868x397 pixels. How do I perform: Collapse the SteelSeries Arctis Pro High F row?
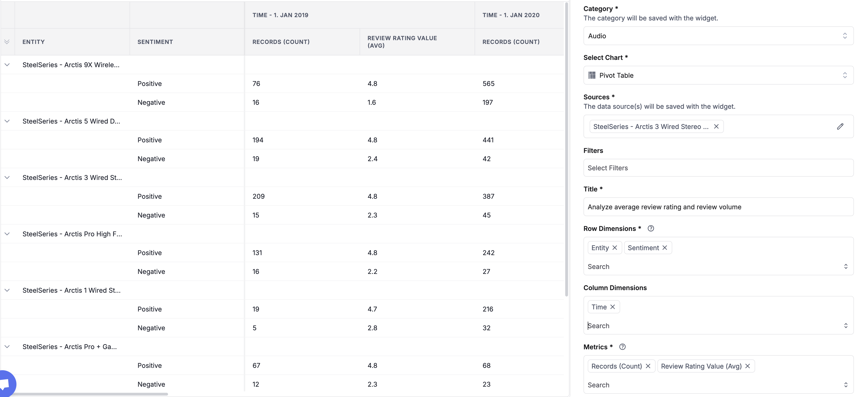[x=7, y=234]
